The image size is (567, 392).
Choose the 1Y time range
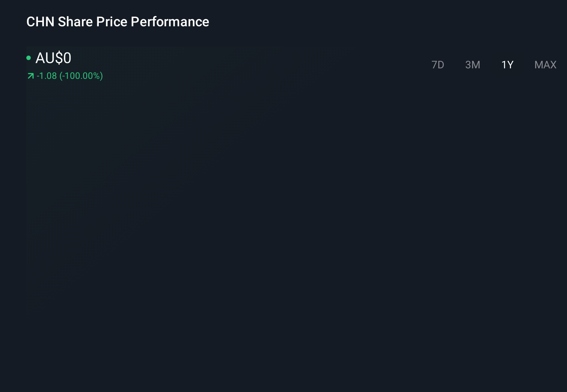(507, 65)
